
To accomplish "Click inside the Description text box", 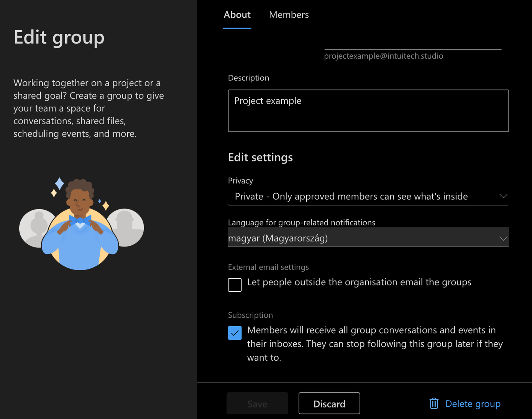I will (x=368, y=111).
